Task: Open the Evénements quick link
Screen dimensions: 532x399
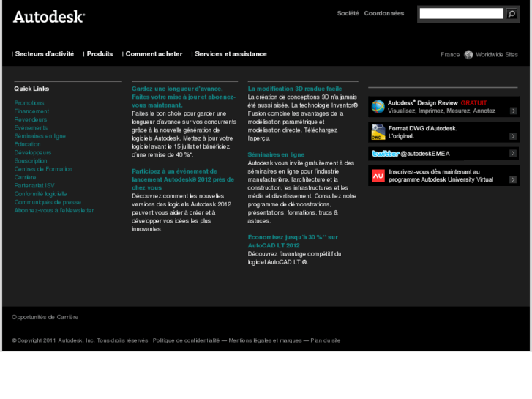Action: point(31,127)
